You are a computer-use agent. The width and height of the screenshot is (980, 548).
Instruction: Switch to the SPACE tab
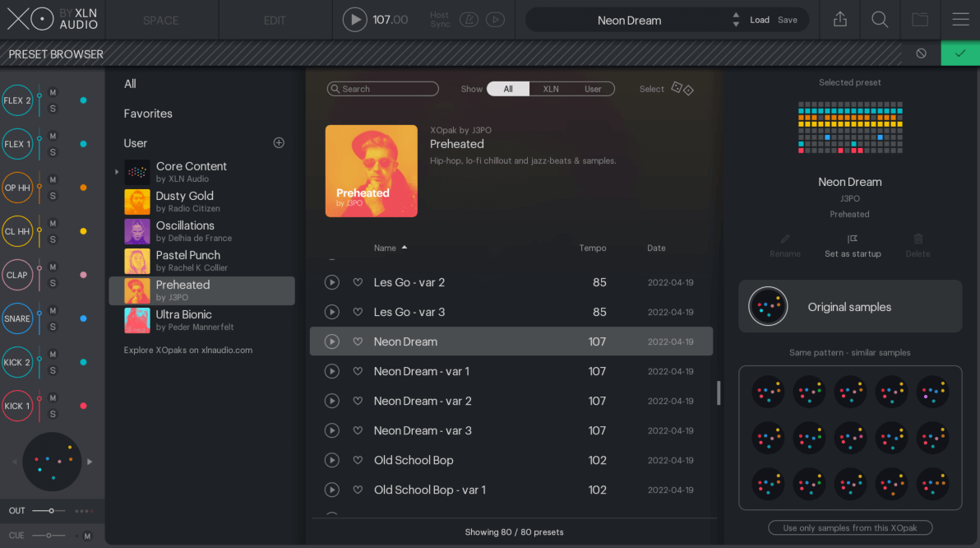point(160,20)
